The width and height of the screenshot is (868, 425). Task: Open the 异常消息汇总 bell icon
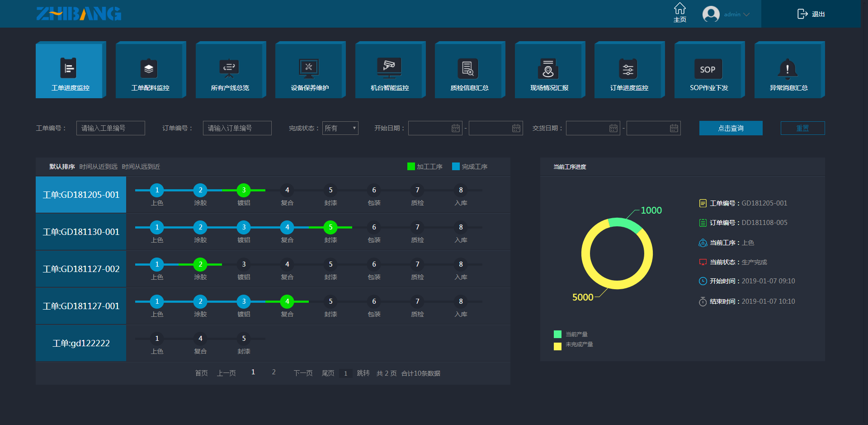788,69
